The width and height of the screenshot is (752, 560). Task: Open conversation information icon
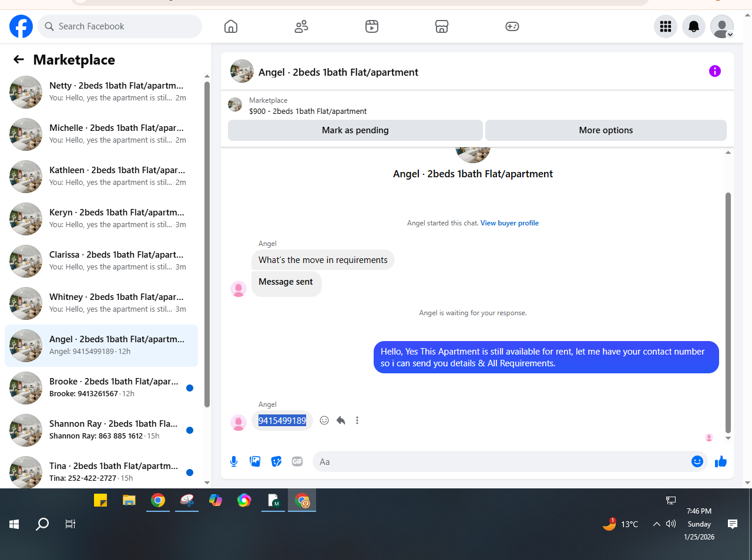pyautogui.click(x=715, y=71)
